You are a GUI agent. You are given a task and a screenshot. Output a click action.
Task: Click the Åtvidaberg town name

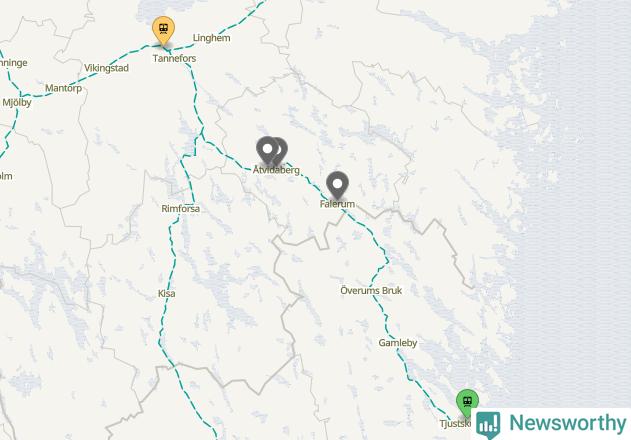tap(276, 170)
